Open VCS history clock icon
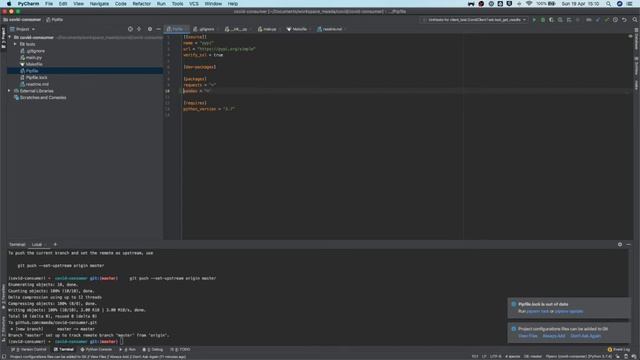Image resolution: width=640 pixels, height=360 pixels. point(616,20)
